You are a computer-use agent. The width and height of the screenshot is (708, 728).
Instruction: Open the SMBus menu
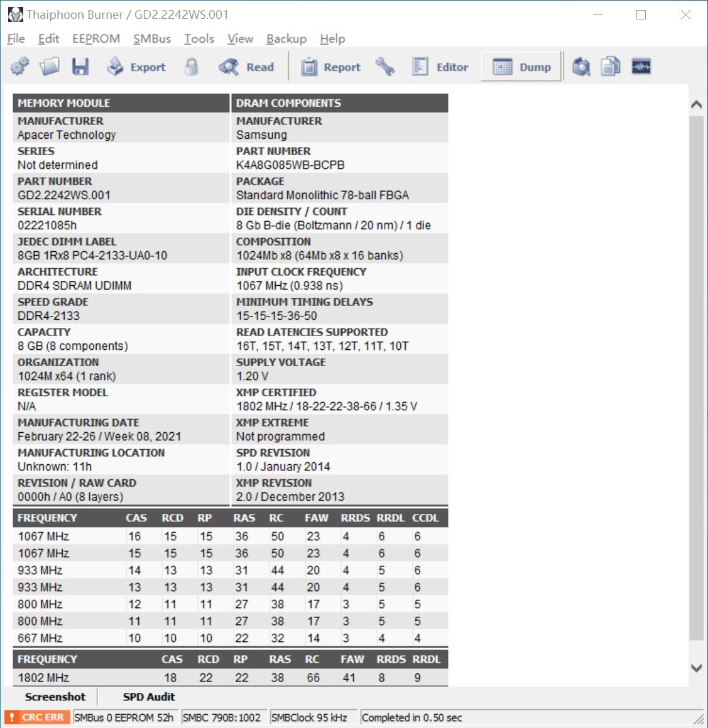pyautogui.click(x=152, y=38)
